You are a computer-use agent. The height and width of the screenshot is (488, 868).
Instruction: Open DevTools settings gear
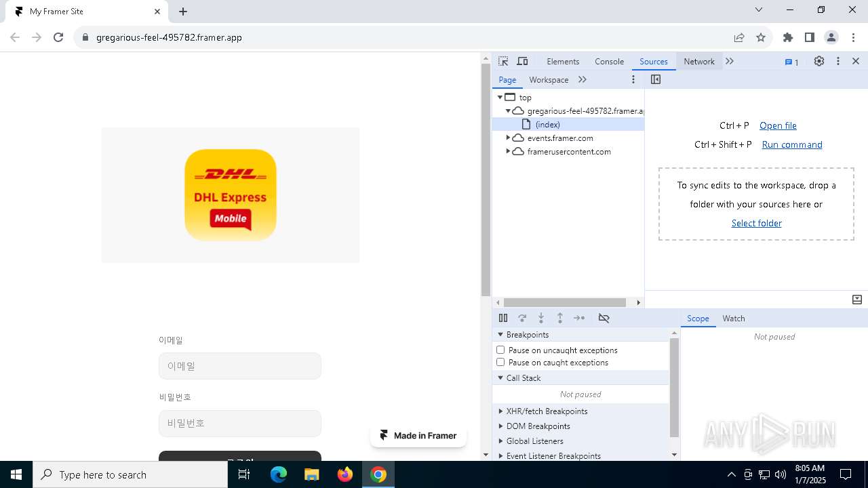[x=819, y=61]
